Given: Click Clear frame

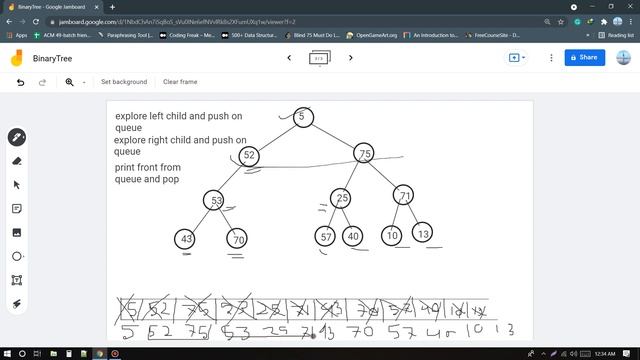Looking at the screenshot, I should coord(180,82).
